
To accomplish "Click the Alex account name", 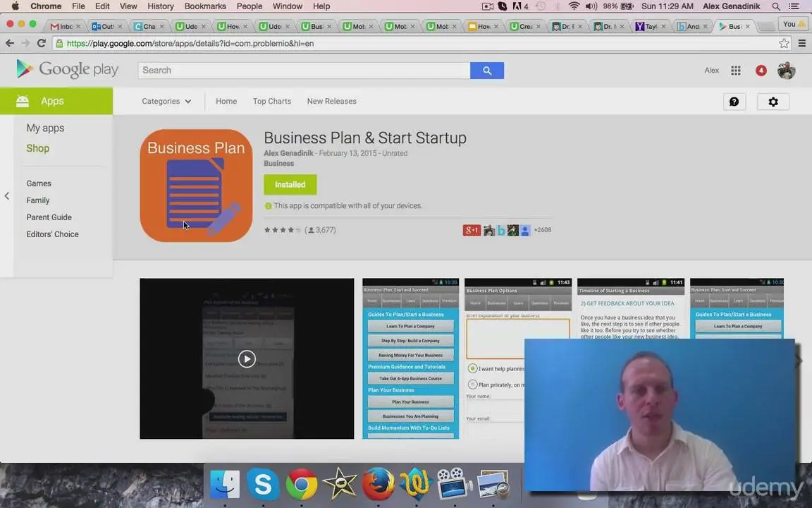I will click(x=711, y=71).
